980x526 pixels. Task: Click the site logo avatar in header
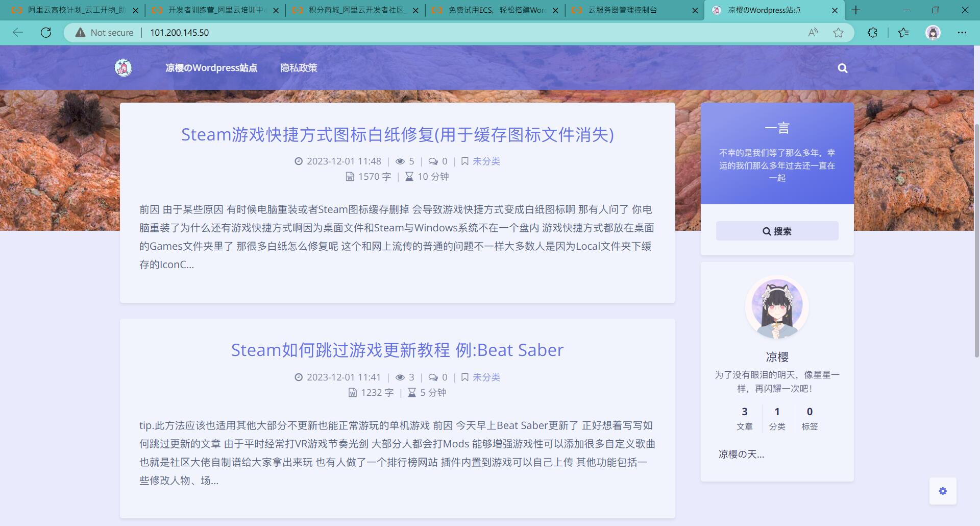coord(123,67)
